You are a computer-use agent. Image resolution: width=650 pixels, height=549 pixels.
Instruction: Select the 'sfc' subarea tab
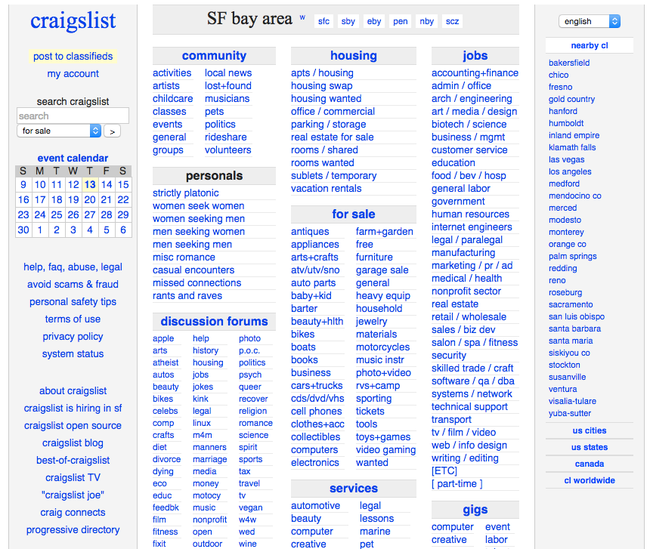[323, 21]
